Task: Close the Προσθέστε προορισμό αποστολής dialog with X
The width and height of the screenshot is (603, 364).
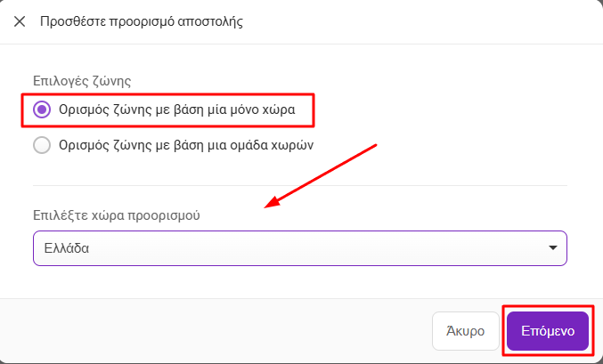Action: [20, 21]
